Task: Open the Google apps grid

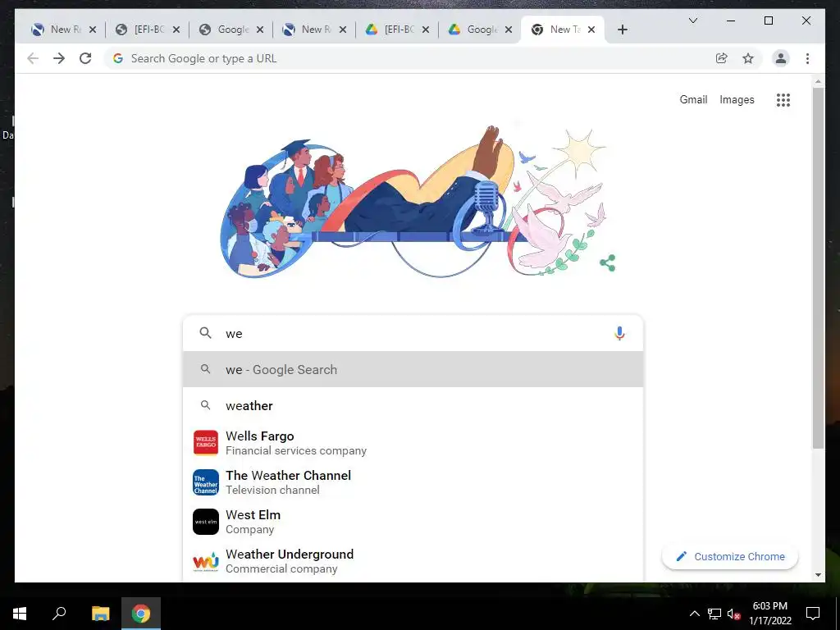Action: click(783, 99)
